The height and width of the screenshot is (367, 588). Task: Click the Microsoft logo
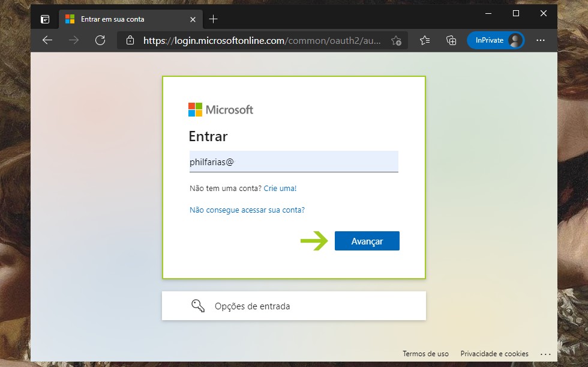pyautogui.click(x=221, y=109)
